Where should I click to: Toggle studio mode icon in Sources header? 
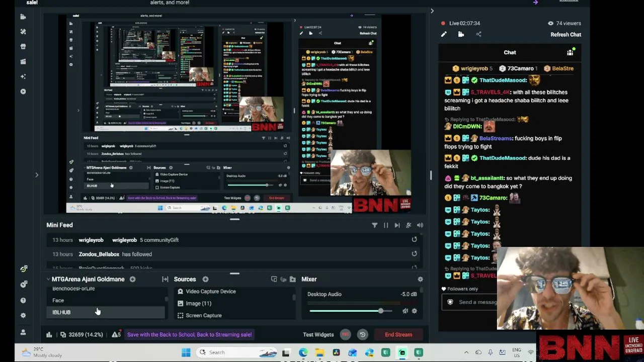274,279
